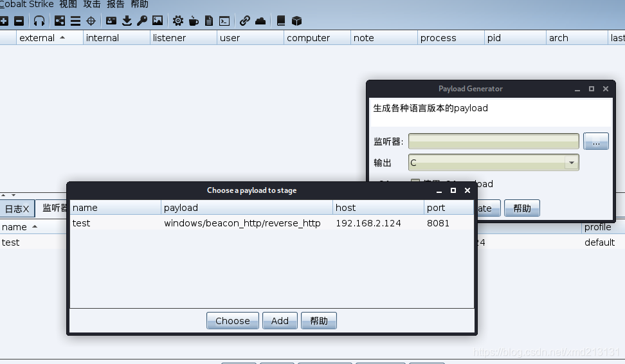The width and height of the screenshot is (625, 364).
Task: Sort sessions by pid column
Action: tap(515, 38)
